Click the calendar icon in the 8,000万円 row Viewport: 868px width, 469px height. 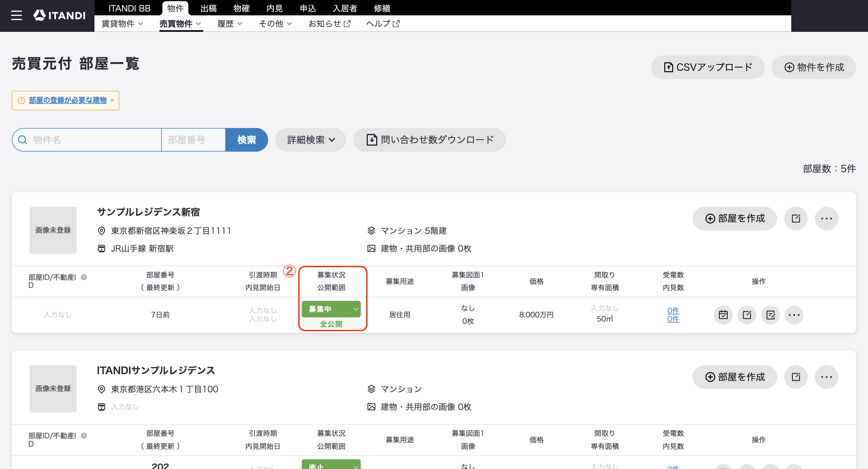click(723, 315)
